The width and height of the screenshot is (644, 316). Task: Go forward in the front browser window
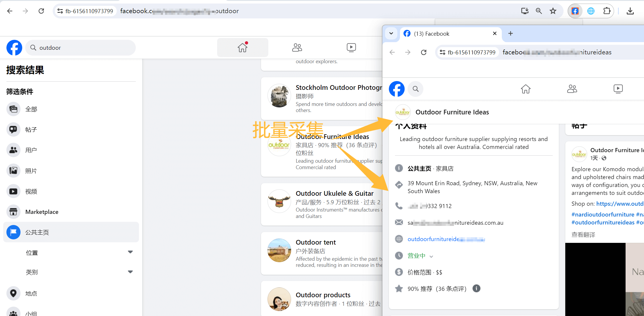click(x=408, y=52)
